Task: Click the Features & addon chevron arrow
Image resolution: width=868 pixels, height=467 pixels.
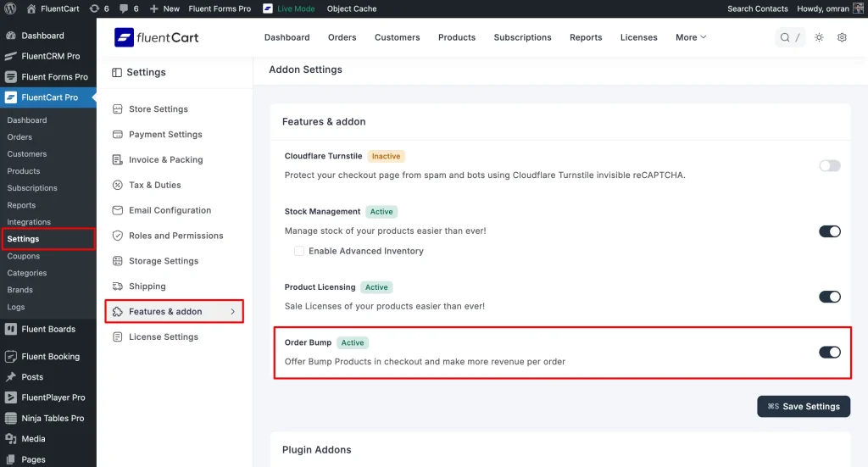Action: (x=232, y=312)
